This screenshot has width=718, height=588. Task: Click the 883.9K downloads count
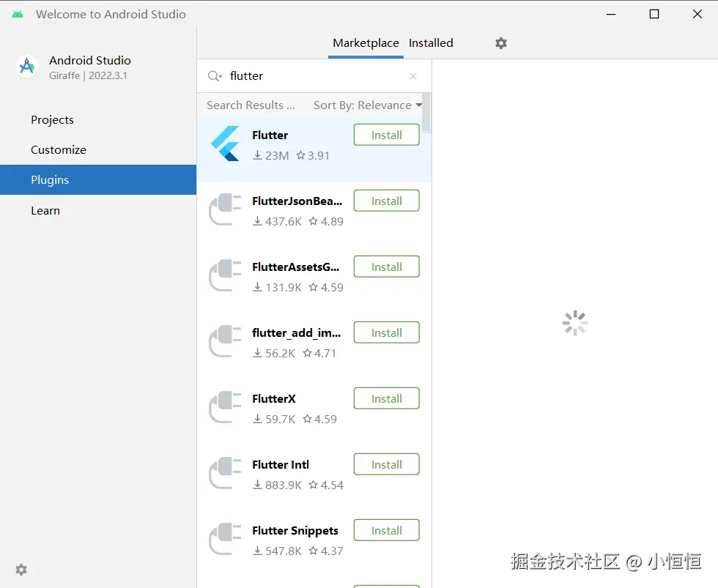tap(278, 485)
